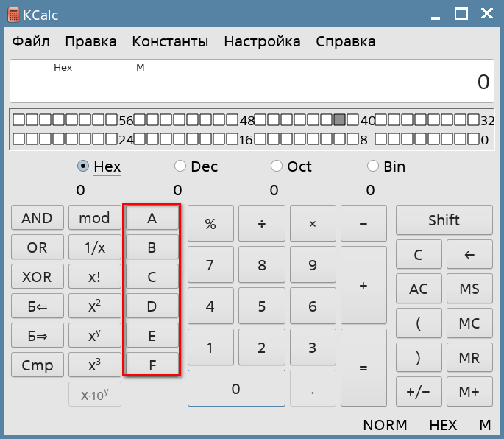Open the Настройка menu
504x439 pixels.
[262, 41]
